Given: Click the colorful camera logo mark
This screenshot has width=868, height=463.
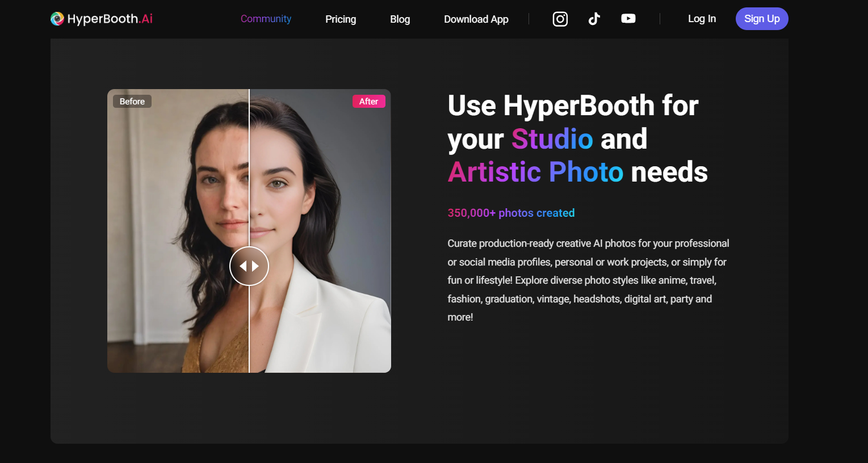Looking at the screenshot, I should point(57,18).
